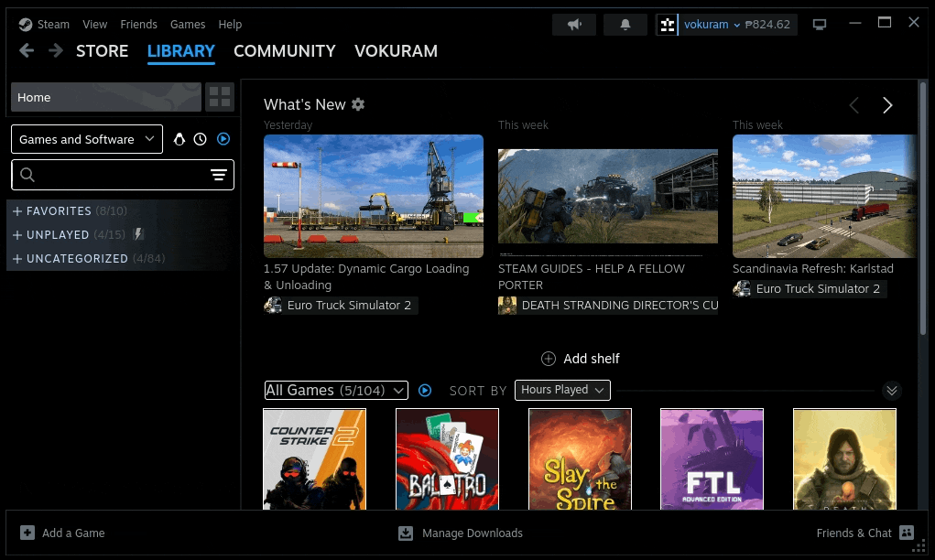Select Counter-Strike 2 game cover
Screen dimensions: 935x560
(314, 459)
